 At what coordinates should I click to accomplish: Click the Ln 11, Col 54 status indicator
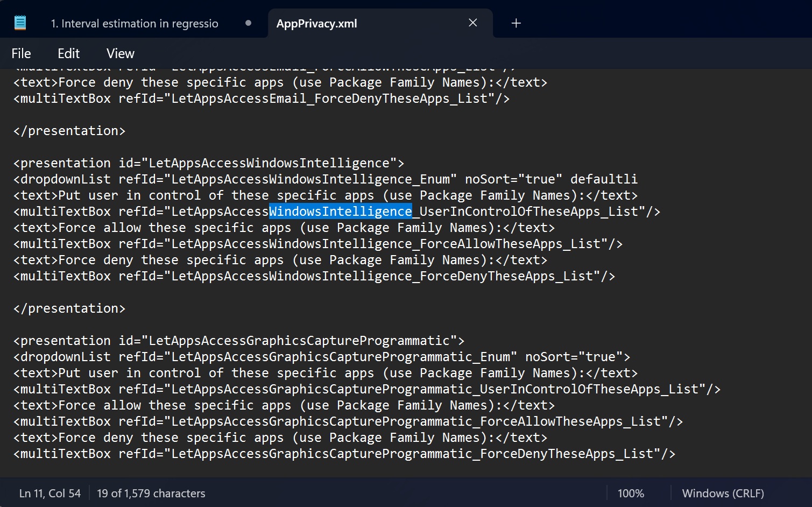tap(50, 494)
